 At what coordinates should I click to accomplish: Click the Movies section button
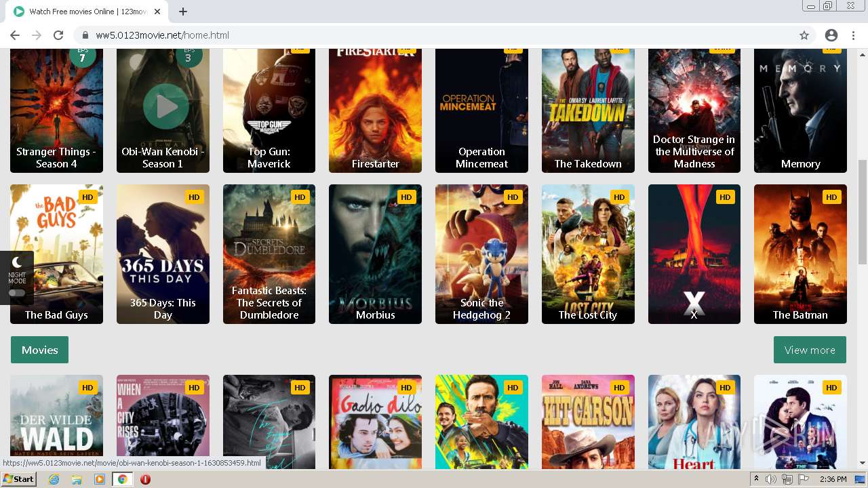[39, 350]
